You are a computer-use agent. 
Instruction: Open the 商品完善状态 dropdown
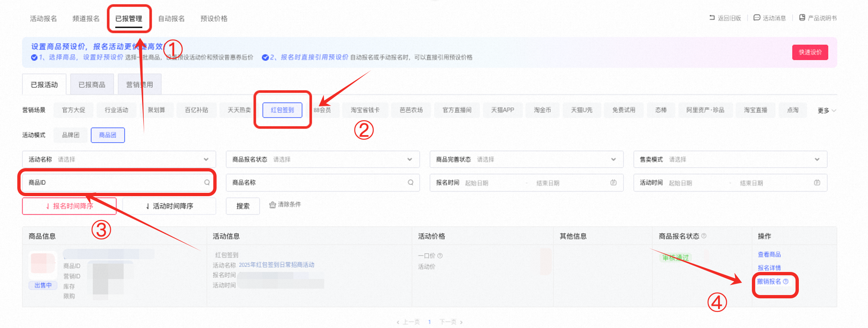click(527, 159)
